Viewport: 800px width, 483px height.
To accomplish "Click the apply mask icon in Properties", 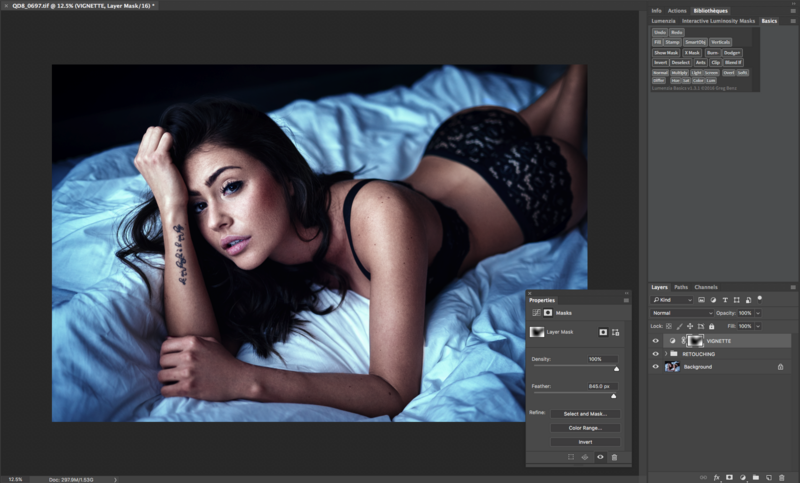I will coord(585,457).
